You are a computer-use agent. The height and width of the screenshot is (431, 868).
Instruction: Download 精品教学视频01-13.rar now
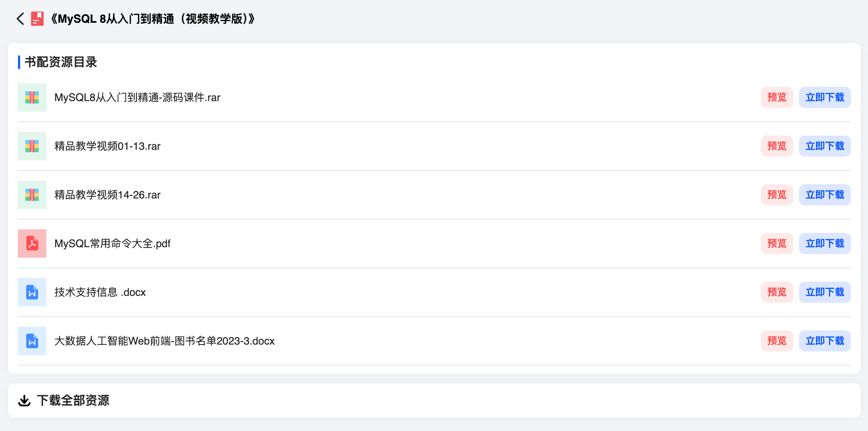tap(825, 146)
